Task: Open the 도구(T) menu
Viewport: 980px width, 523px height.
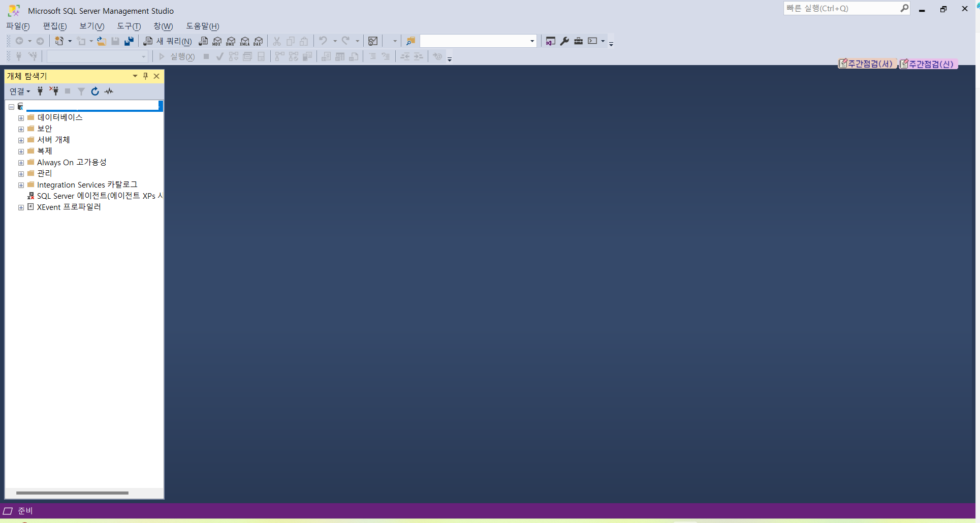Action: (x=129, y=26)
